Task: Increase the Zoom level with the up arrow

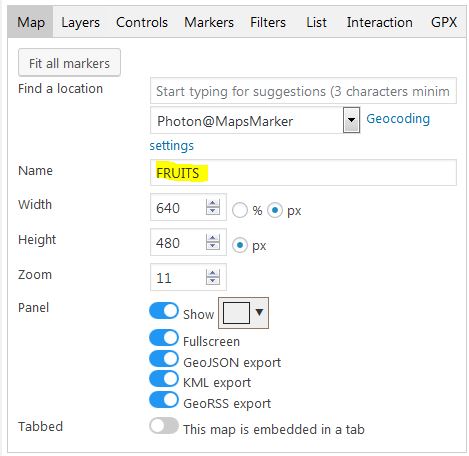Action: tap(213, 273)
